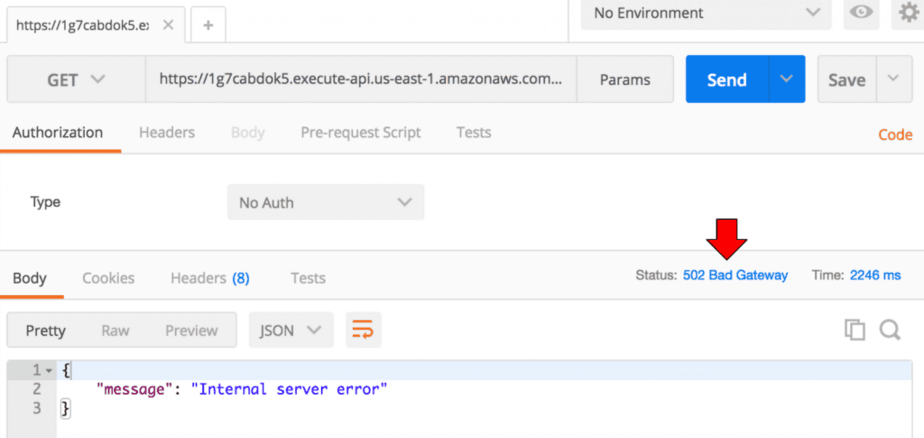Switch to the request Headers tab
This screenshot has width=924, height=438.
pyautogui.click(x=166, y=132)
